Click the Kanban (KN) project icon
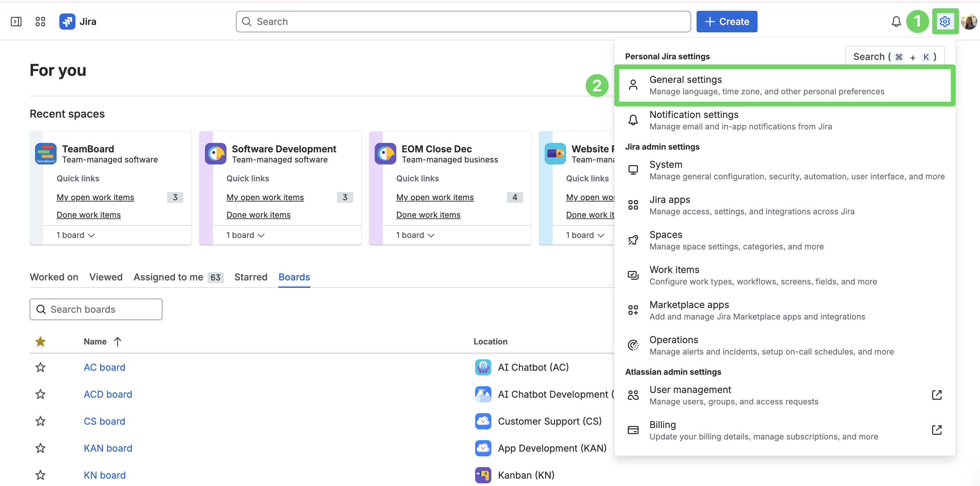This screenshot has height=486, width=980. 483,475
